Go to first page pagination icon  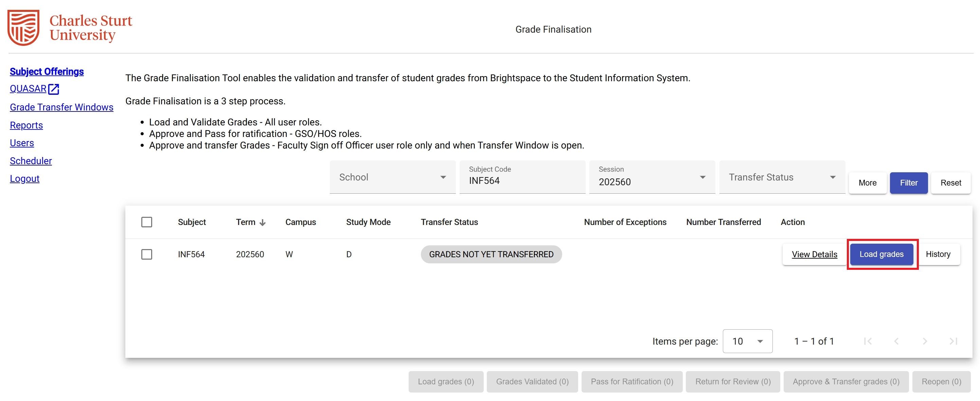coord(868,341)
